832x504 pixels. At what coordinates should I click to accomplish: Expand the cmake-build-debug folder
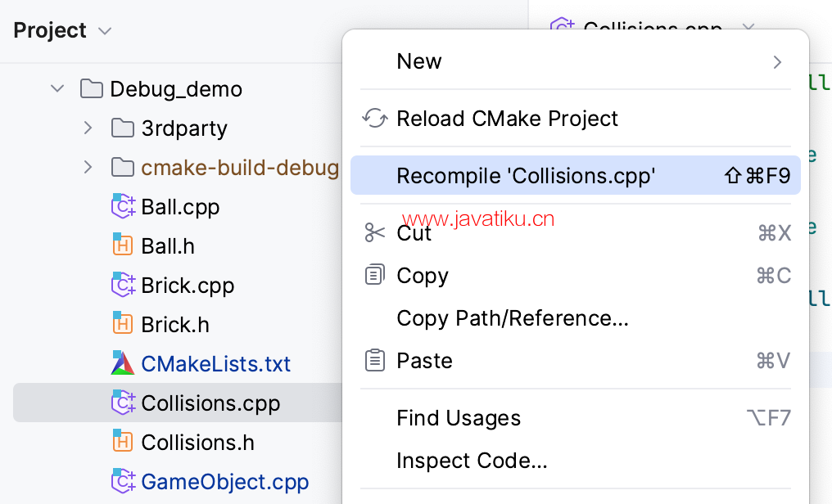coord(88,167)
